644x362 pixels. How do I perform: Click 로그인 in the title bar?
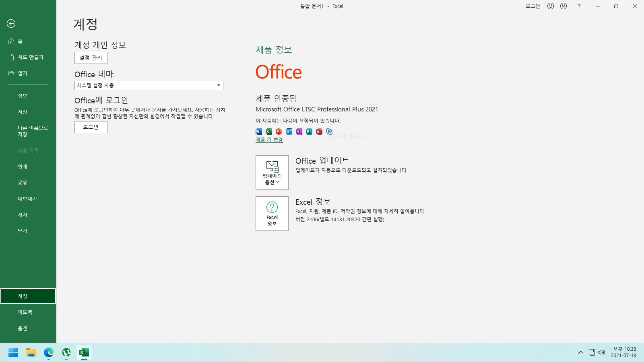point(533,6)
